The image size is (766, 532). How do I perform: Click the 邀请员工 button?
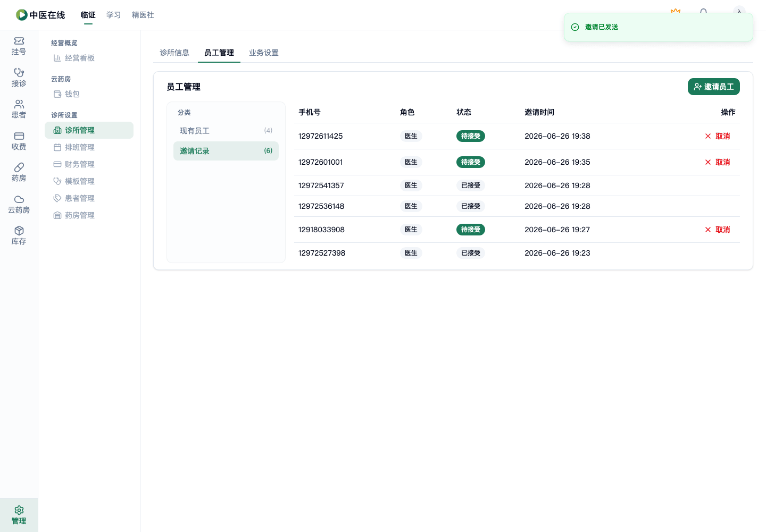point(714,87)
